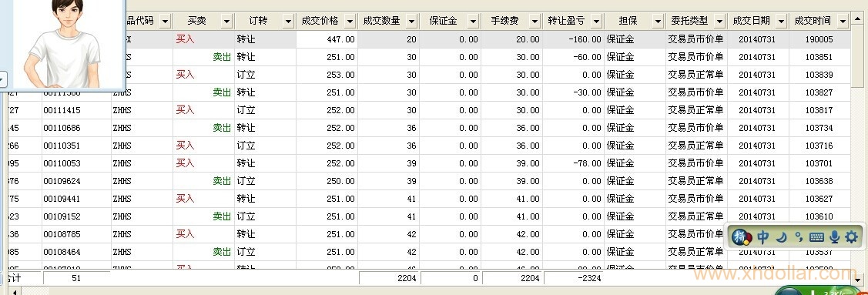The image size is (868, 295).
Task: Select the price cell 447.00
Action: point(327,39)
